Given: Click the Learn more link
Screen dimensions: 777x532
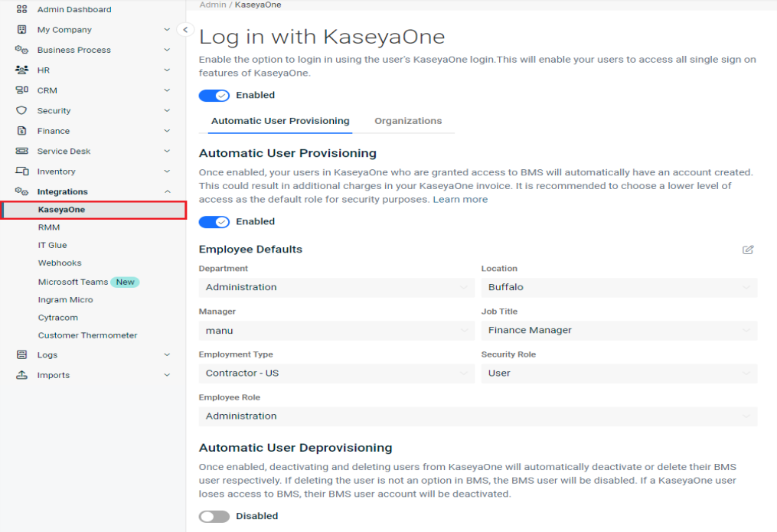Looking at the screenshot, I should (x=460, y=199).
